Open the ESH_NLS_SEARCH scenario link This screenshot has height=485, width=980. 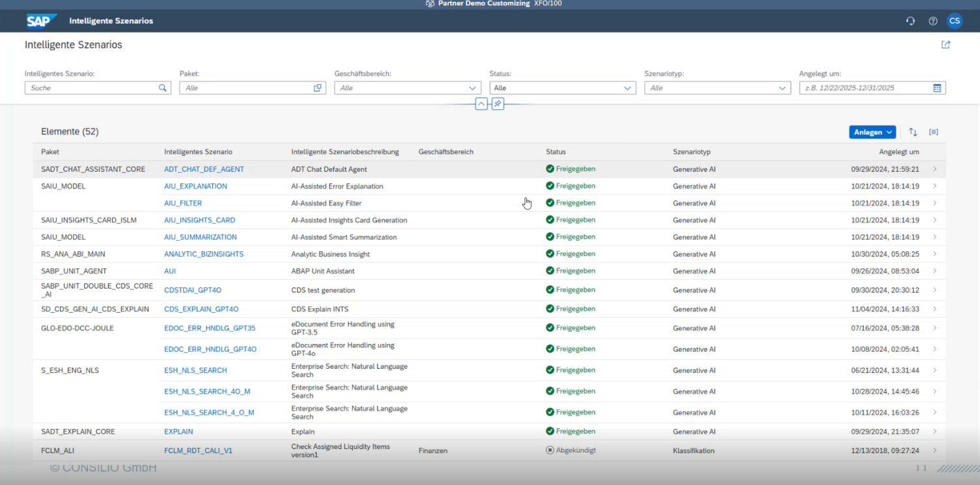[x=195, y=370]
